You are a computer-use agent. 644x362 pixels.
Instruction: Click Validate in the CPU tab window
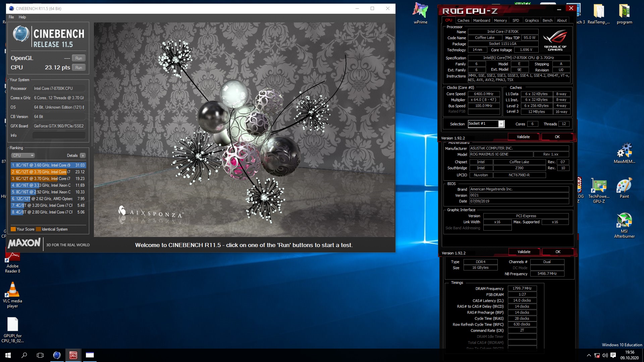(523, 137)
